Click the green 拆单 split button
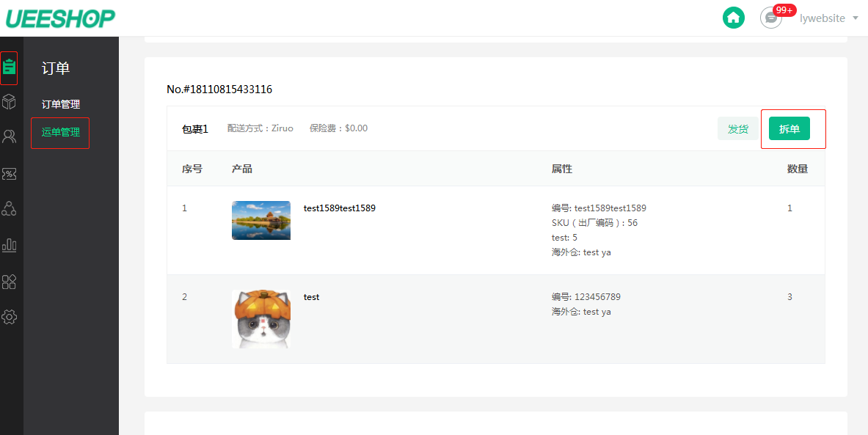The width and height of the screenshot is (868, 435). pos(789,129)
